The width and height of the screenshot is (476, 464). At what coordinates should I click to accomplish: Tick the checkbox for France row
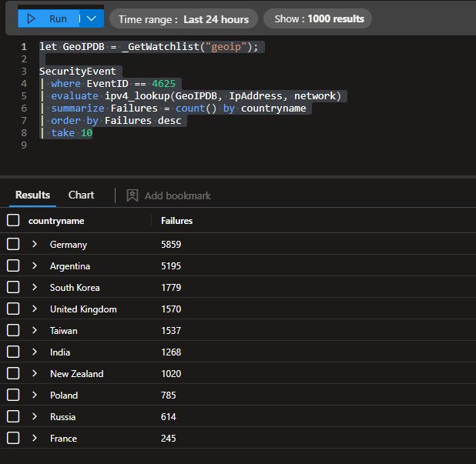13,439
